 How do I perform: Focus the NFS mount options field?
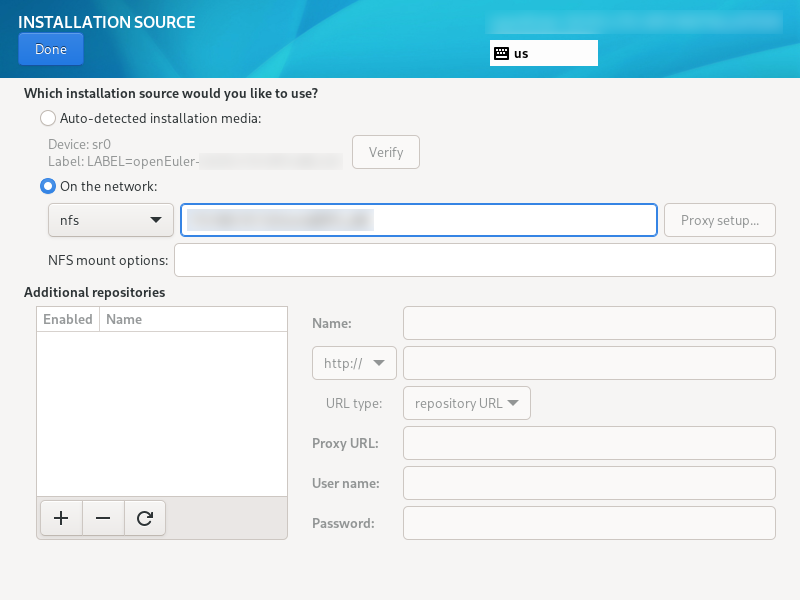click(475, 260)
